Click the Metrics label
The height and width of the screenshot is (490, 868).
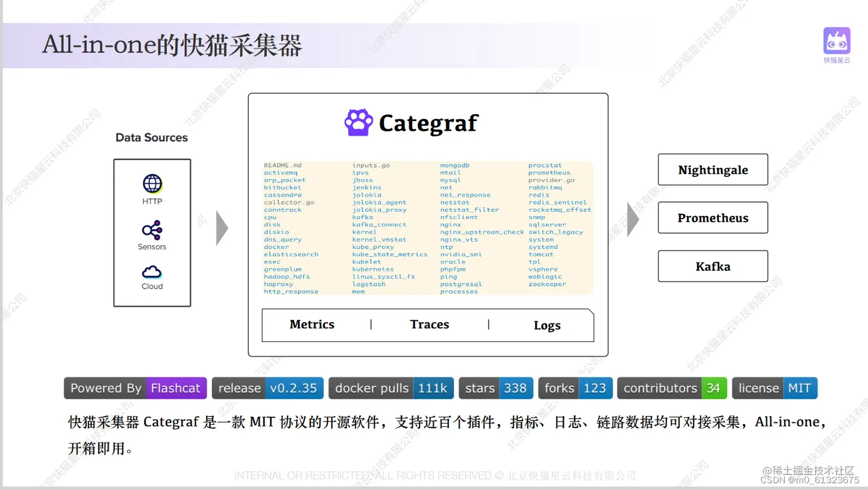312,324
